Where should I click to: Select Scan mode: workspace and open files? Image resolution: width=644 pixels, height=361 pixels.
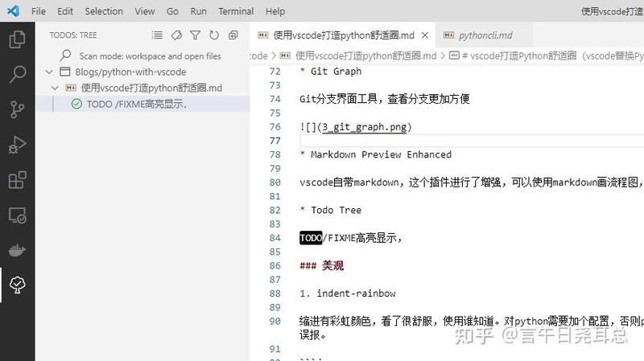[150, 55]
